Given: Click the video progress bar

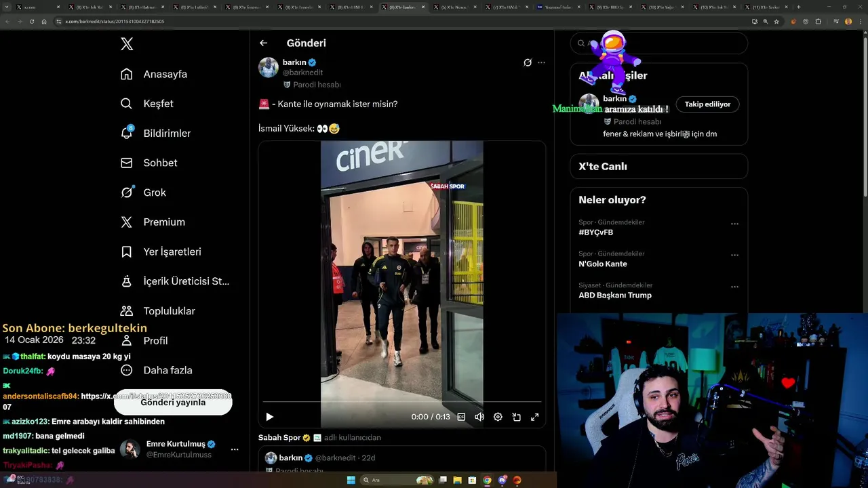Looking at the screenshot, I should pos(402,402).
